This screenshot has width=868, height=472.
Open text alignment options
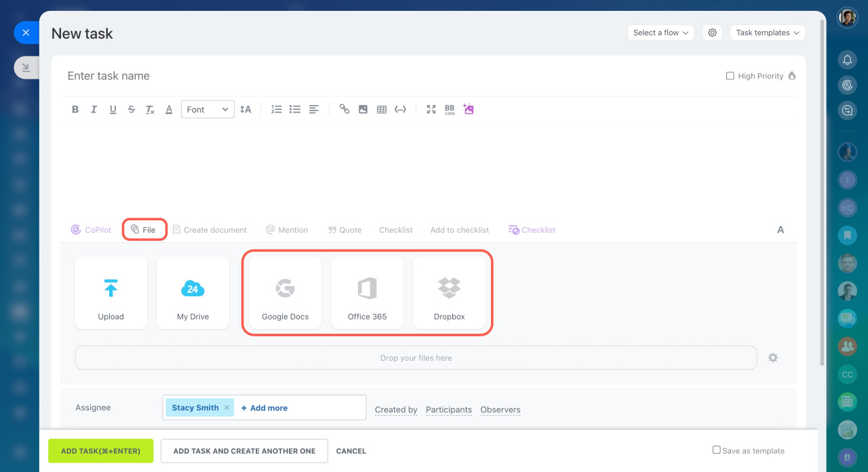(314, 109)
